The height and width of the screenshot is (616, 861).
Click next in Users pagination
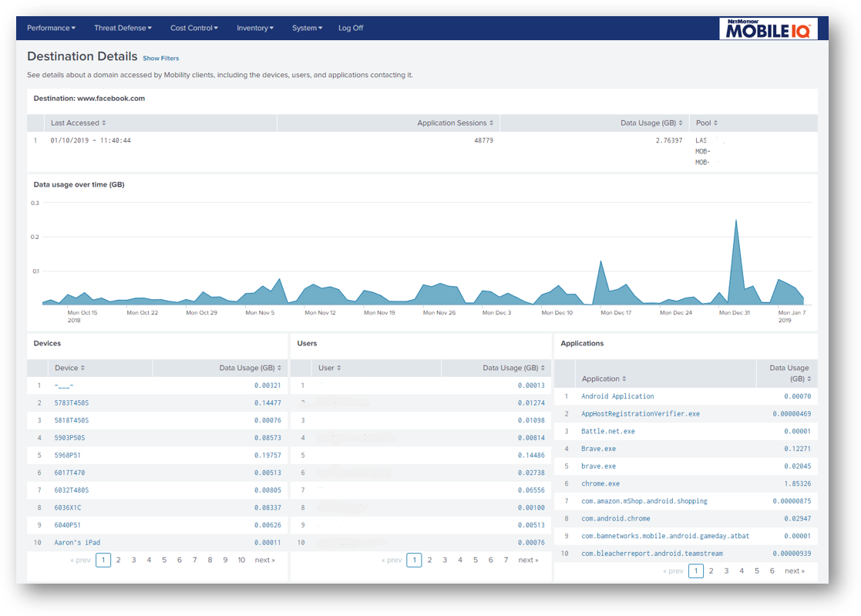tap(528, 560)
